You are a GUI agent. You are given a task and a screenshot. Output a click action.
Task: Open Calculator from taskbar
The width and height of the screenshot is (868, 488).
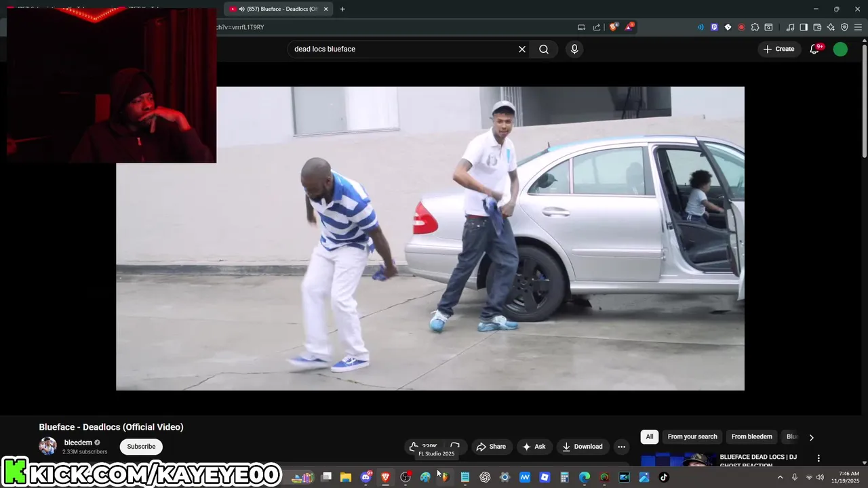564,477
